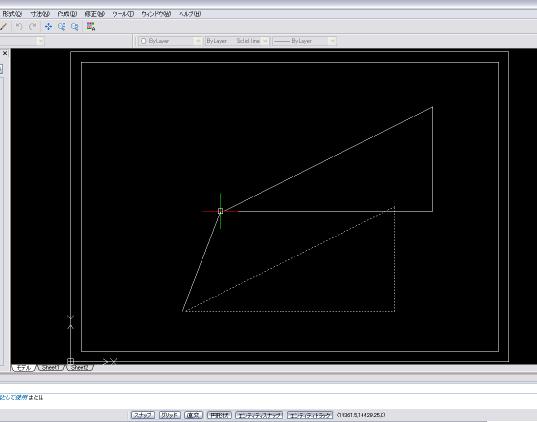
Task: Select the Pan tool icon
Action: point(48,27)
